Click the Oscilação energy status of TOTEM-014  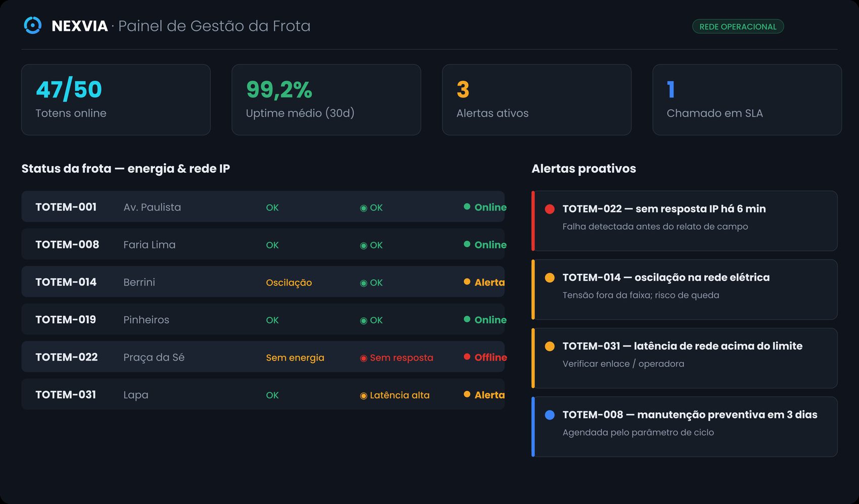pos(289,283)
